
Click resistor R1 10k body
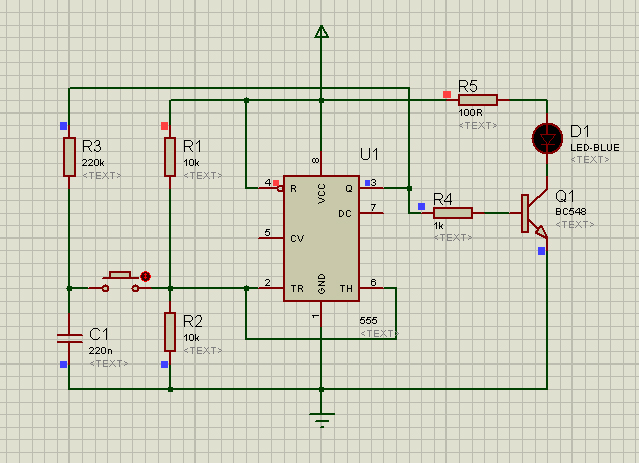tap(170, 157)
